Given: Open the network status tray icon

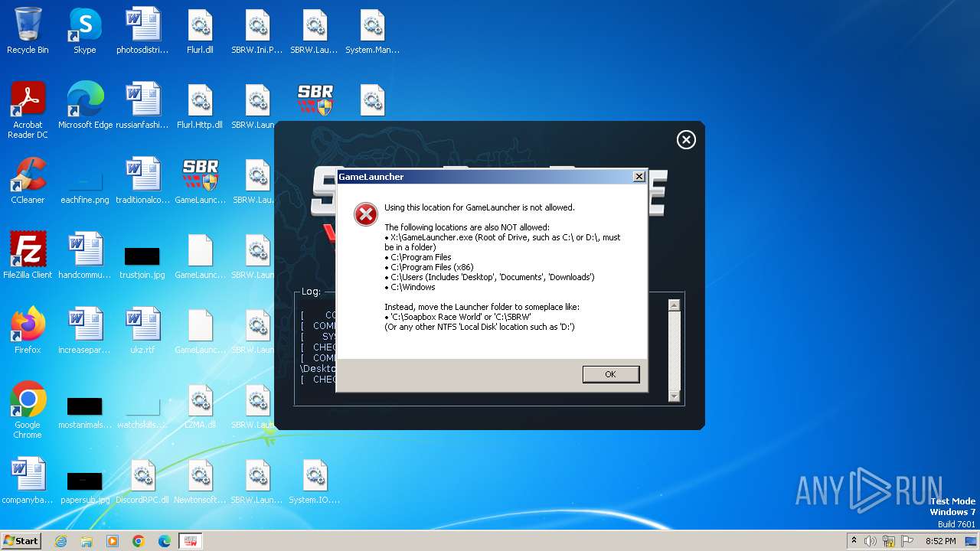Looking at the screenshot, I should [889, 541].
